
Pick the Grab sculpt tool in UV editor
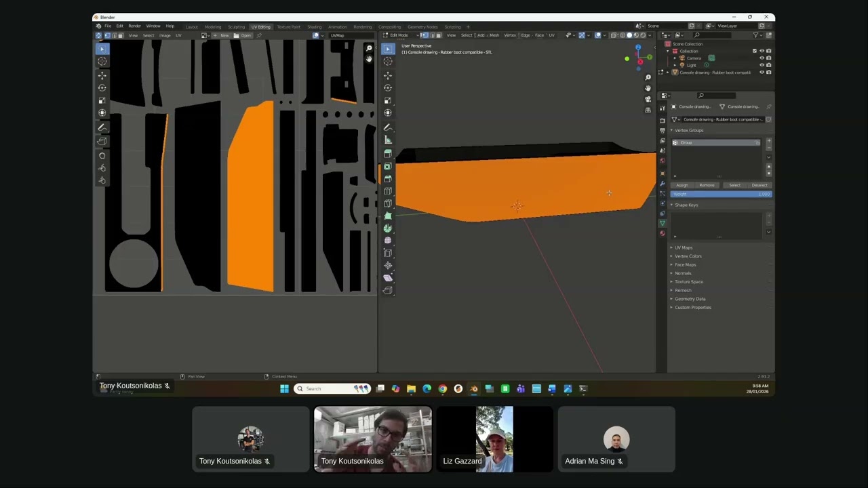pos(102,155)
